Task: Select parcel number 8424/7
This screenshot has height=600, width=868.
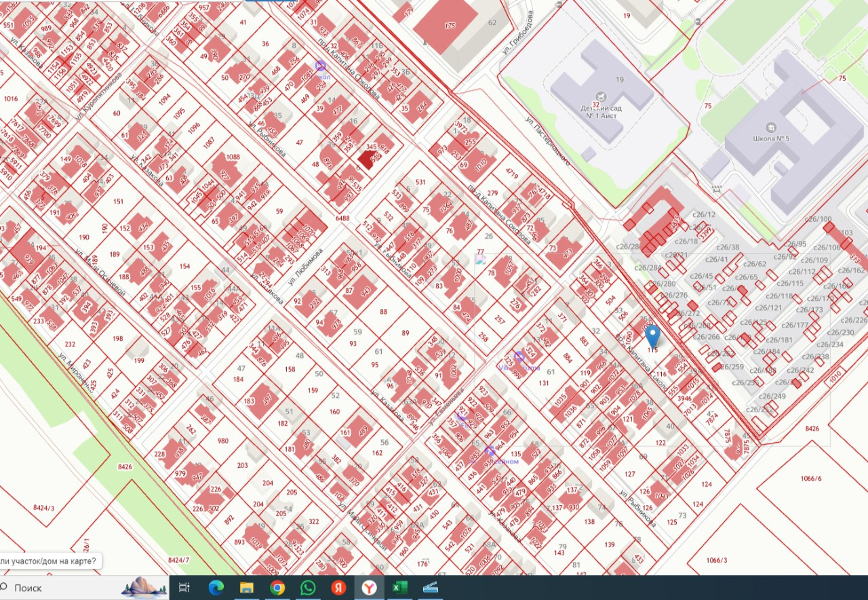Action: 179,560
